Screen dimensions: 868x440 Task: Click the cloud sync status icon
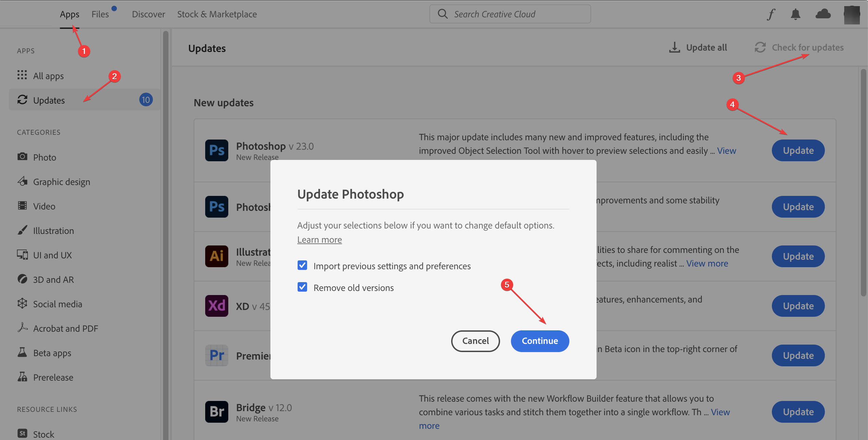click(823, 14)
